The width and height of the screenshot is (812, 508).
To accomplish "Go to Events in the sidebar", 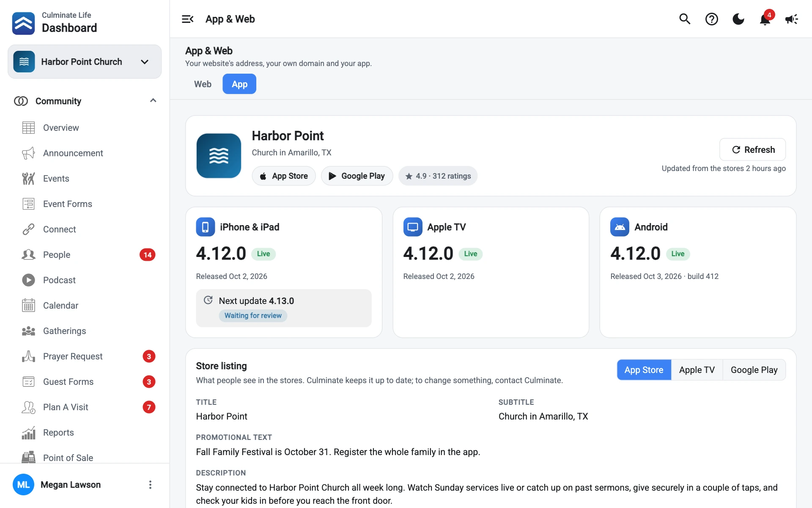I will pyautogui.click(x=85, y=179).
